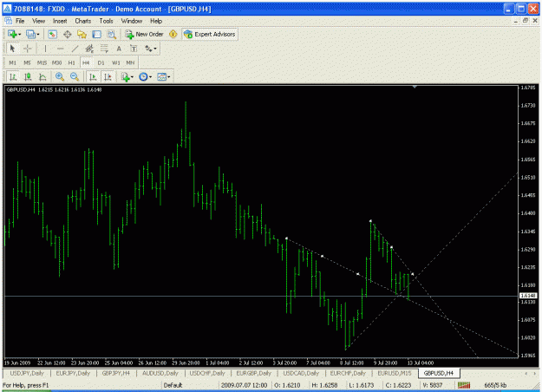Select the arrow Cursor tool
The height and width of the screenshot is (392, 542).
click(13, 49)
